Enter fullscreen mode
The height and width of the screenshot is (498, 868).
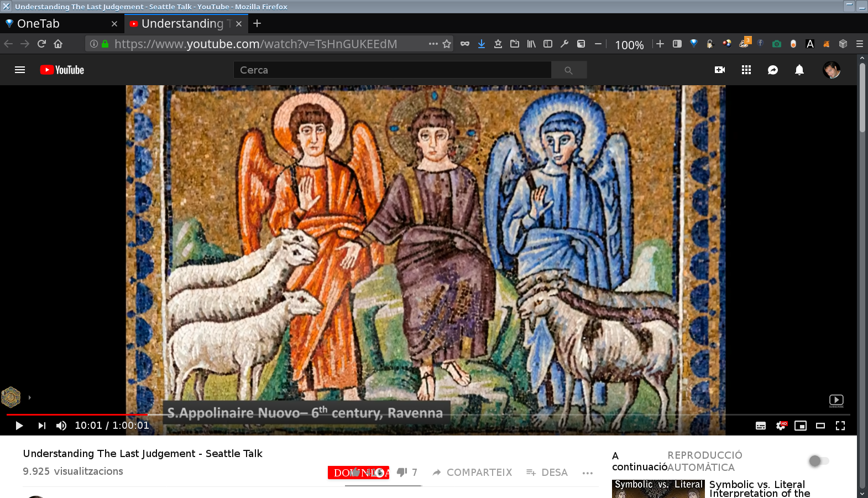840,426
